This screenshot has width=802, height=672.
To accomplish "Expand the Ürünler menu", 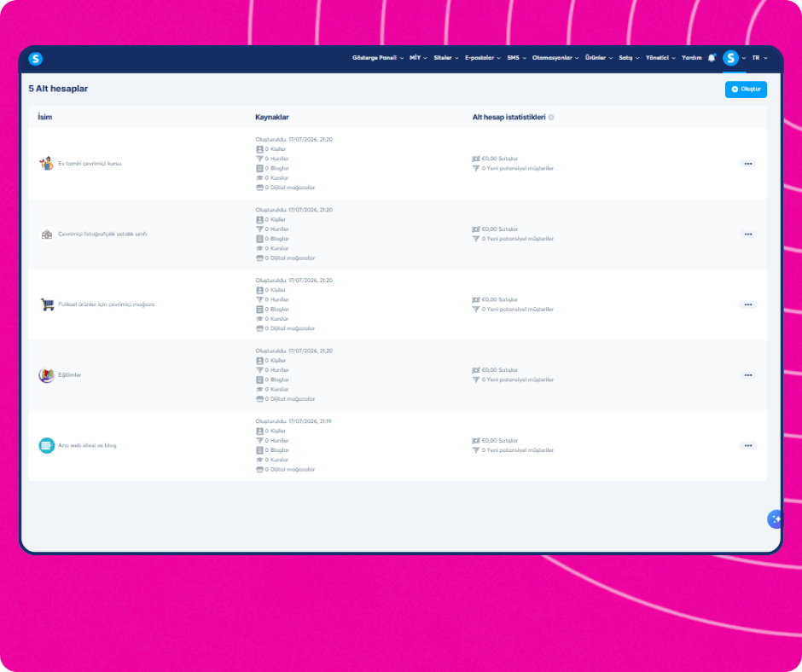I will [598, 58].
